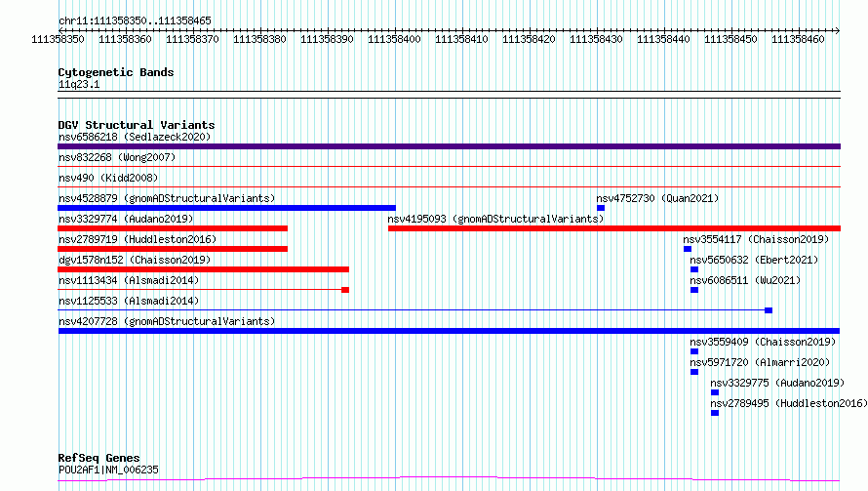Select nsv3554117 (Chaisson2019) label
Viewport: 868px width, 491px height.
(756, 239)
